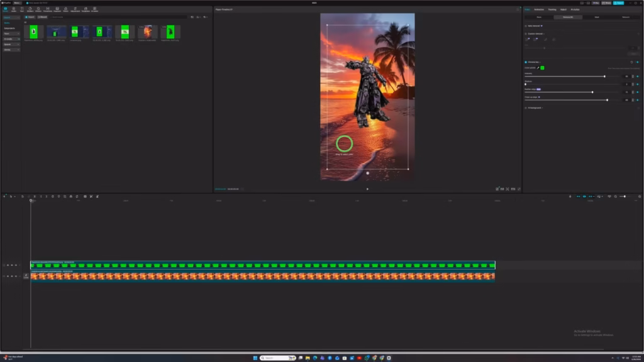Viewport: 644px width, 362px height.
Task: Select the Media panel icon
Action: click(5, 9)
